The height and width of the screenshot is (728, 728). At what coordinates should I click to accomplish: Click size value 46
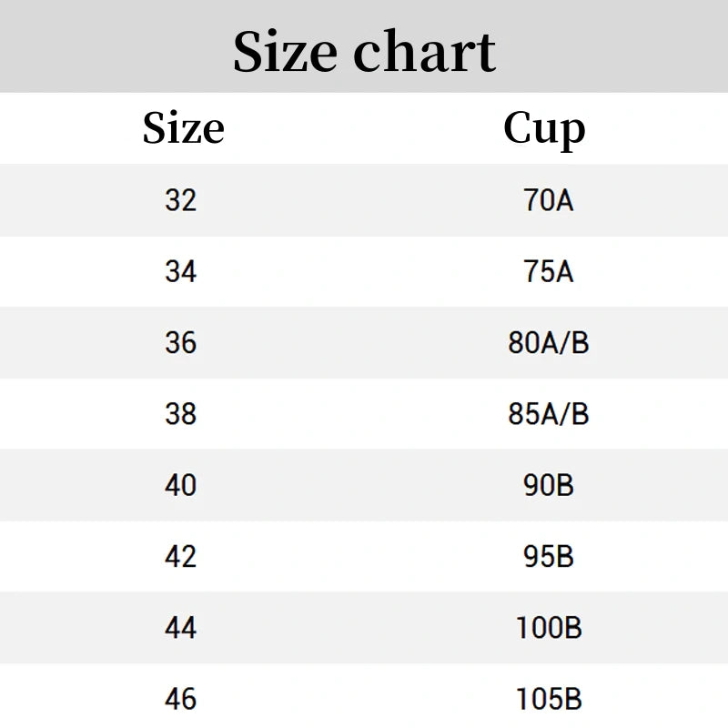tap(180, 699)
